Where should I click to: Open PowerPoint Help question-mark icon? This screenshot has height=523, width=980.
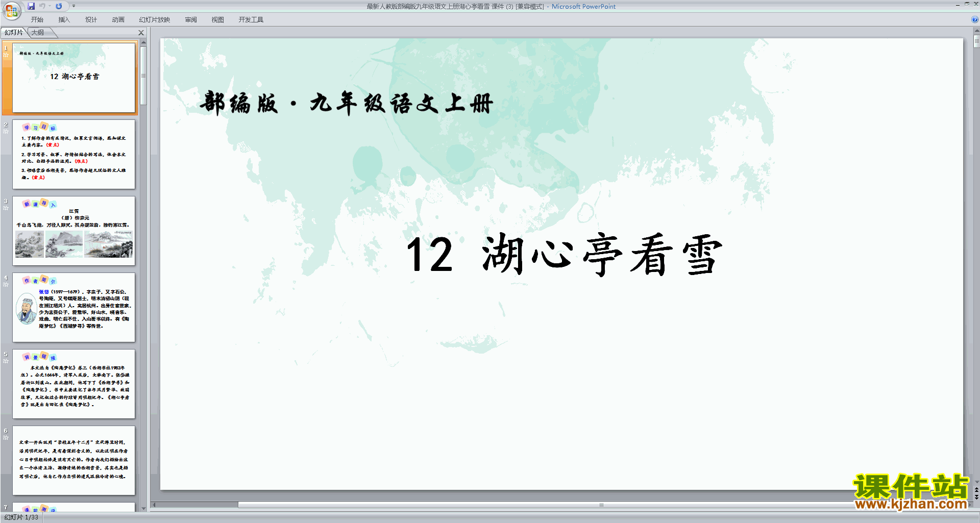tap(975, 19)
